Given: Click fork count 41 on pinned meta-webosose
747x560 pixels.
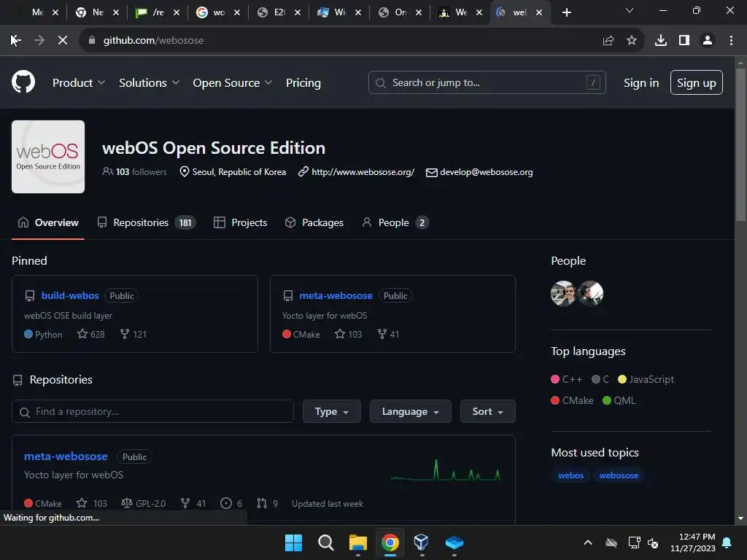Looking at the screenshot, I should pyautogui.click(x=388, y=334).
